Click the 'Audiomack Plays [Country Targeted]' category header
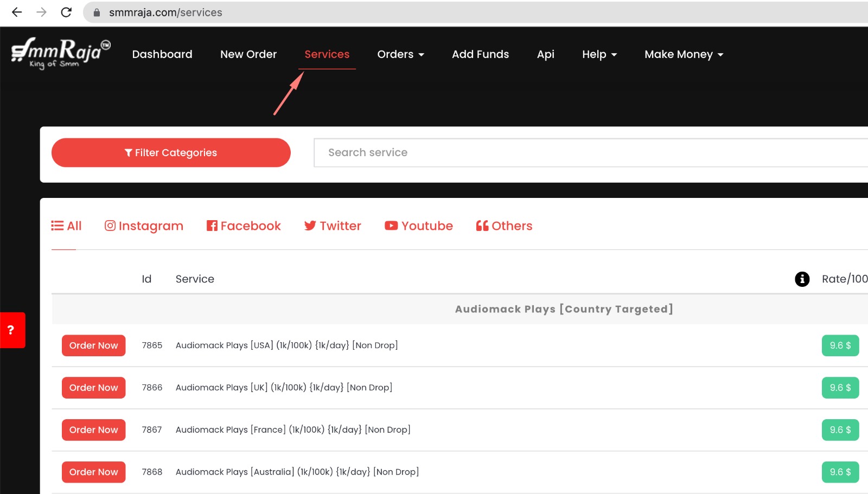The image size is (868, 494). (564, 309)
